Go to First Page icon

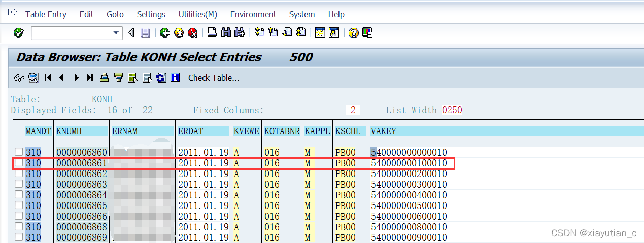click(x=259, y=33)
